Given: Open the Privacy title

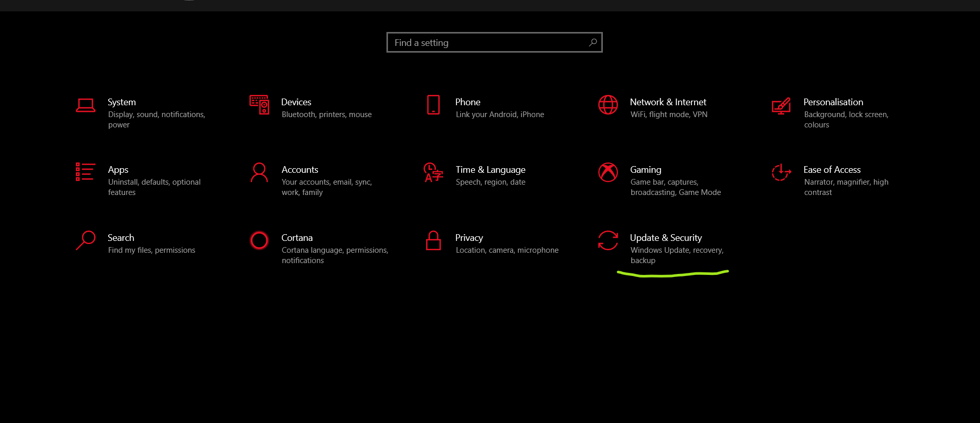Looking at the screenshot, I should (x=469, y=238).
